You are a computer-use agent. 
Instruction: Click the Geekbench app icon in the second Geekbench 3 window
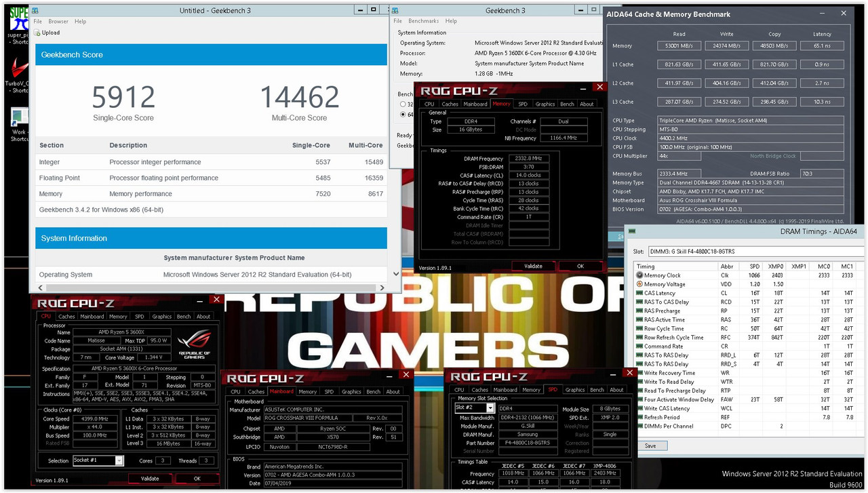(396, 10)
